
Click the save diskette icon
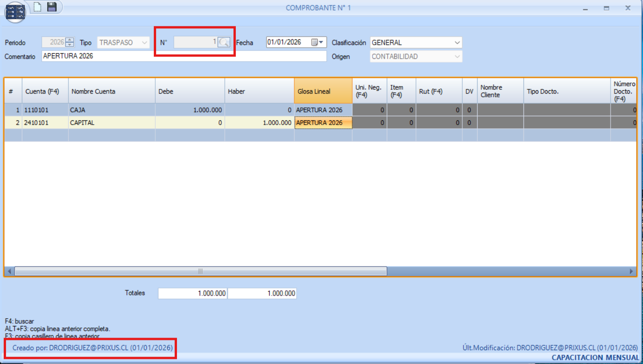[51, 7]
